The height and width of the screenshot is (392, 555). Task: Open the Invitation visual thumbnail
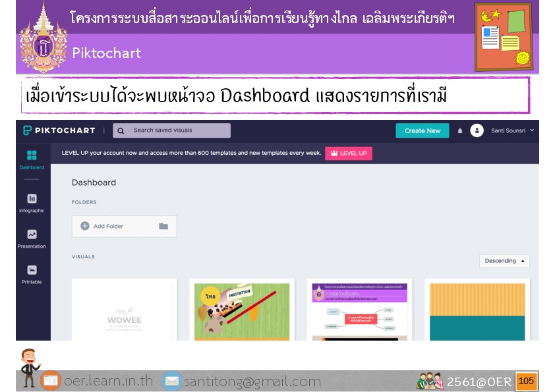(x=242, y=310)
